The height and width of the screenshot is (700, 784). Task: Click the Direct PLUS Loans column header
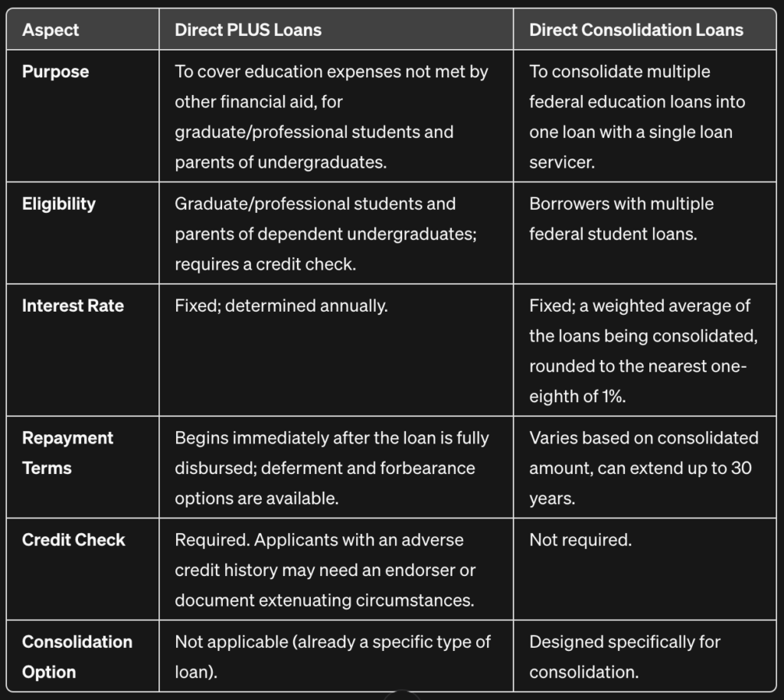pos(248,30)
